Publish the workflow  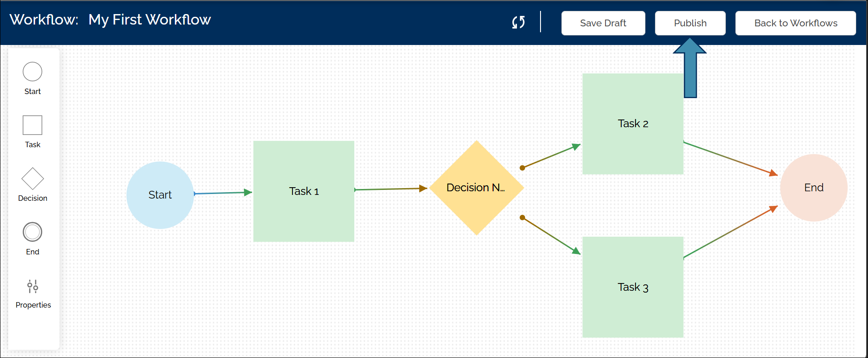(690, 23)
